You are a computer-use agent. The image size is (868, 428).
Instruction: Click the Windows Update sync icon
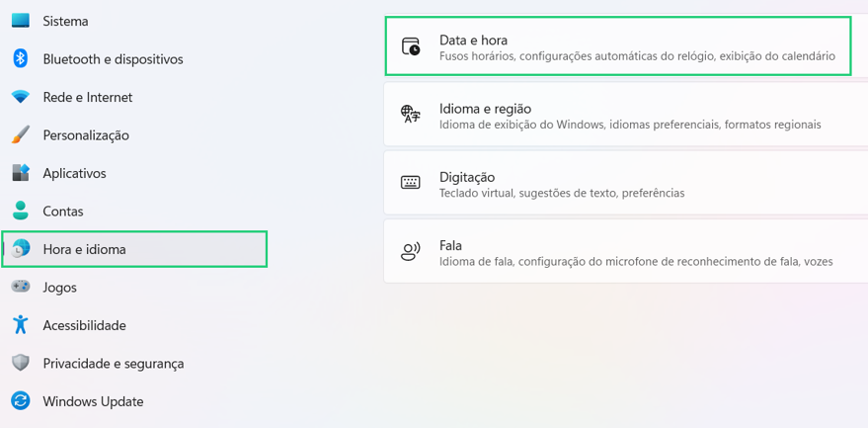[21, 401]
